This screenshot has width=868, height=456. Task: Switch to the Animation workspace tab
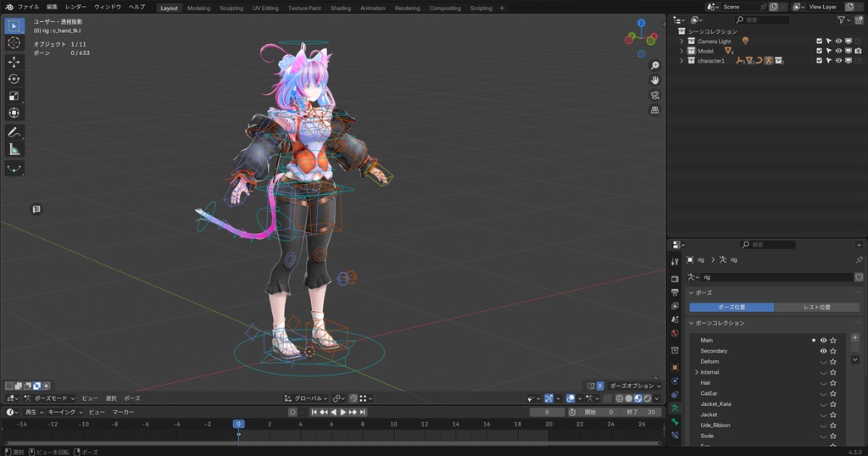click(x=373, y=8)
